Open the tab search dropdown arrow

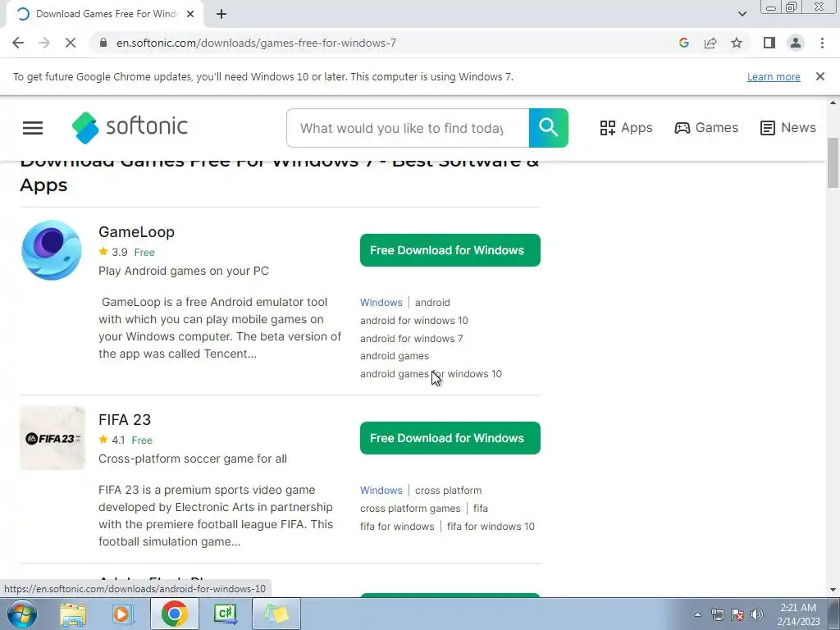(742, 14)
